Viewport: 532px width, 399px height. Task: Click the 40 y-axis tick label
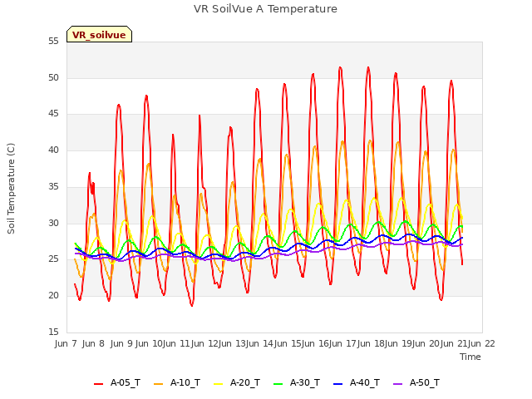pos(53,150)
